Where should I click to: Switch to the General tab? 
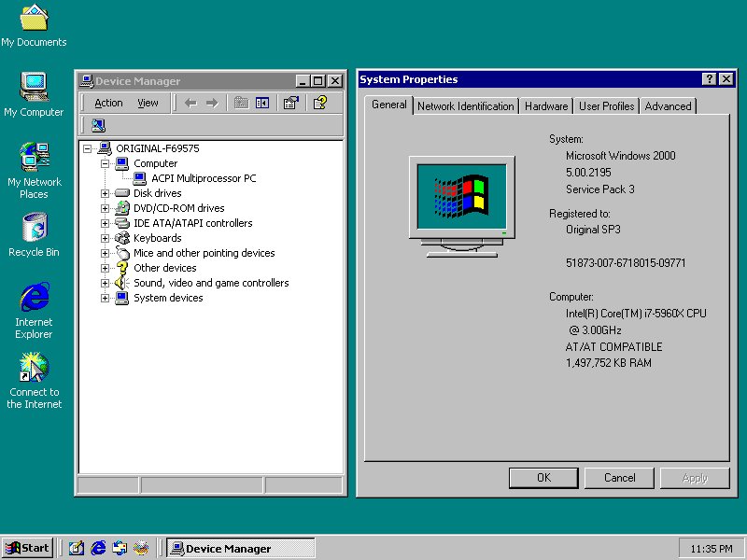click(388, 105)
